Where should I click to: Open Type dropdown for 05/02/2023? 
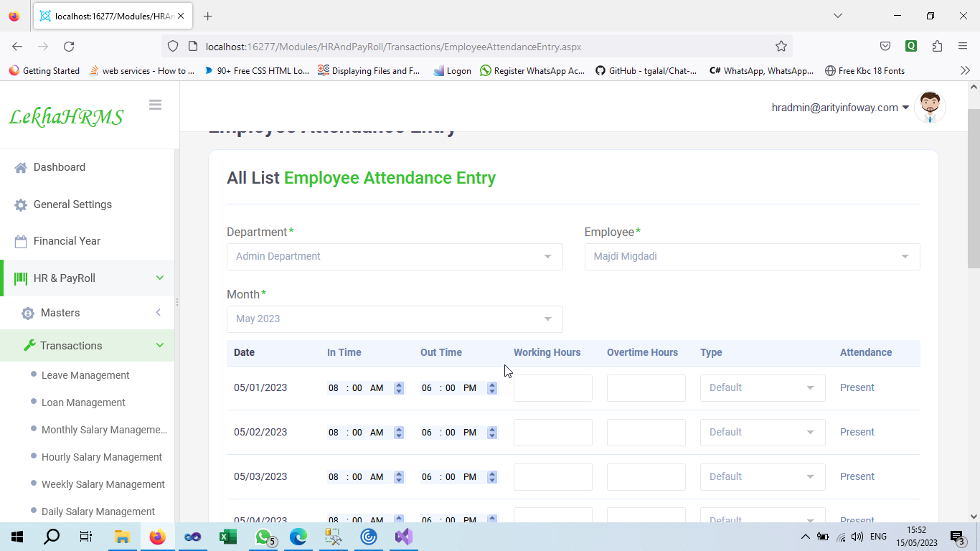coord(763,433)
